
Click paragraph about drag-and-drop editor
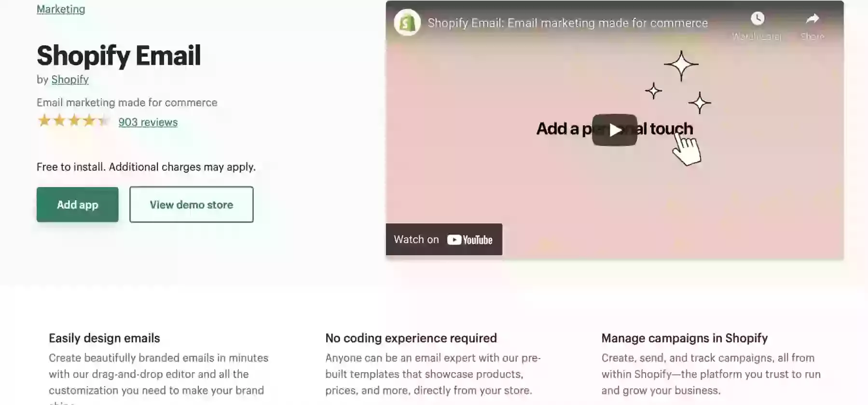click(159, 378)
